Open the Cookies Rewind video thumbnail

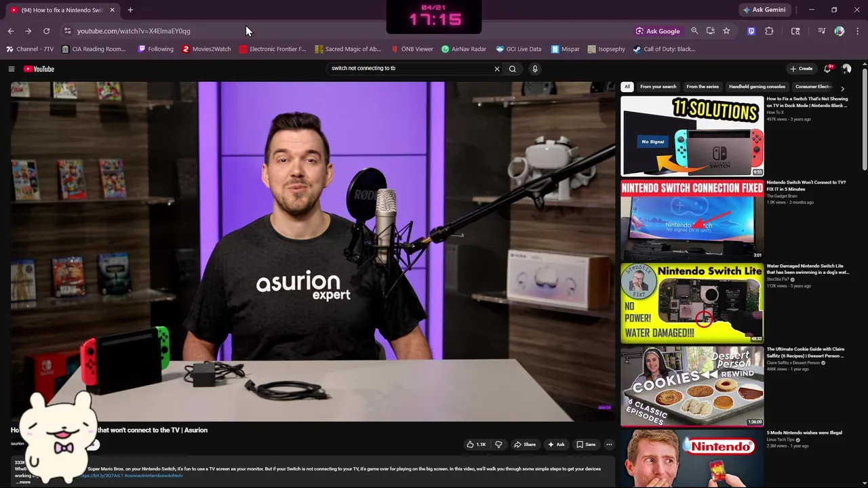click(x=692, y=386)
